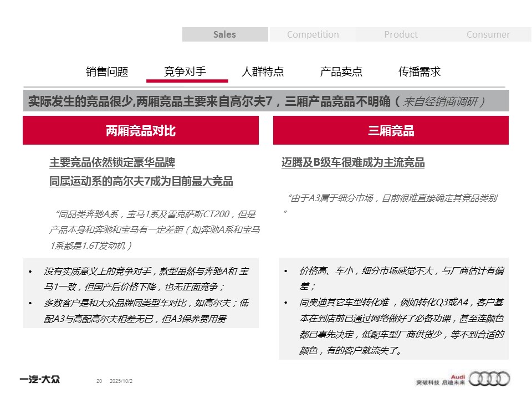Jump to the 产品卖点 section
Image resolution: width=532 pixels, height=399 pixels.
[x=341, y=71]
